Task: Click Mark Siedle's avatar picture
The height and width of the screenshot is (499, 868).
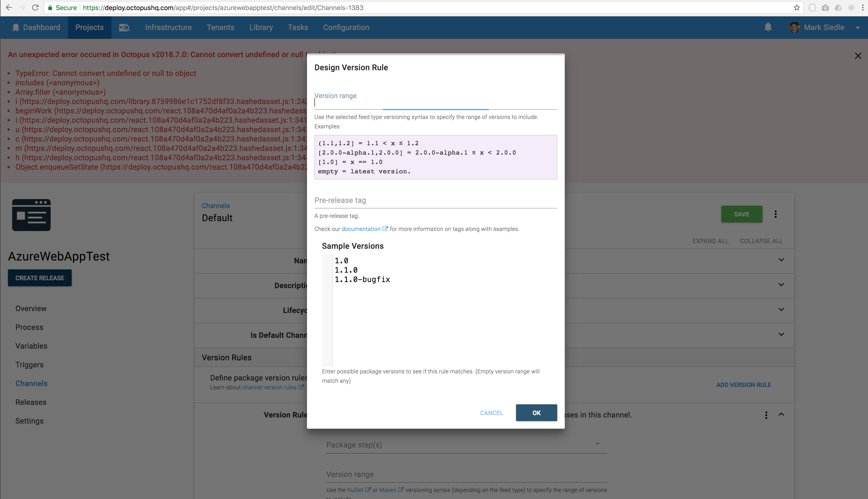Action: 794,27
